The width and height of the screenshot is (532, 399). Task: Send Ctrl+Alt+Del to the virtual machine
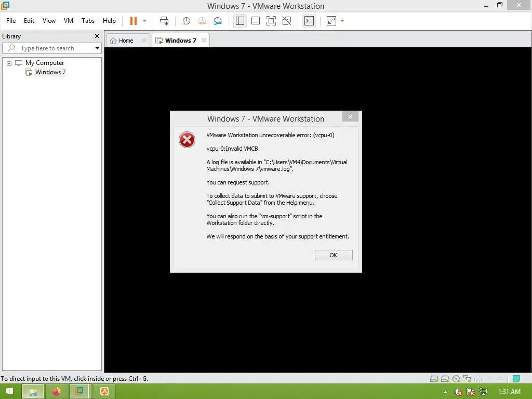(x=164, y=21)
